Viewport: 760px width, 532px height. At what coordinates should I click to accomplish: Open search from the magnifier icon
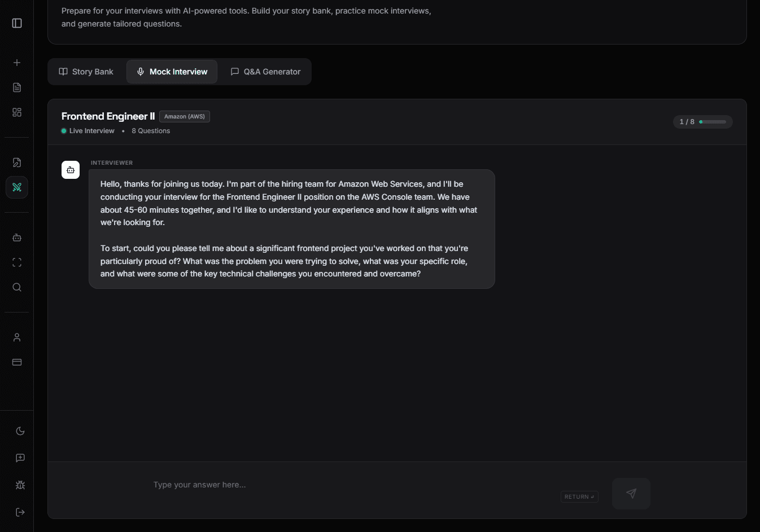tap(17, 287)
